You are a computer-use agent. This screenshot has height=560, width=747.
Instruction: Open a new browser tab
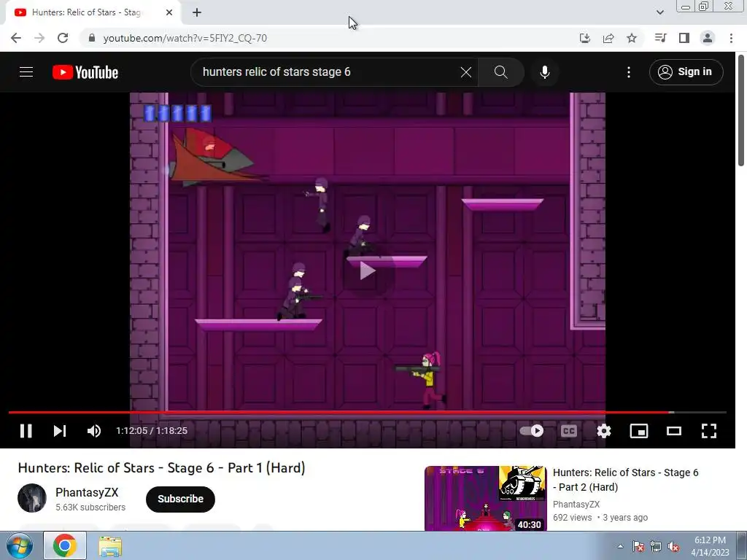tap(197, 12)
